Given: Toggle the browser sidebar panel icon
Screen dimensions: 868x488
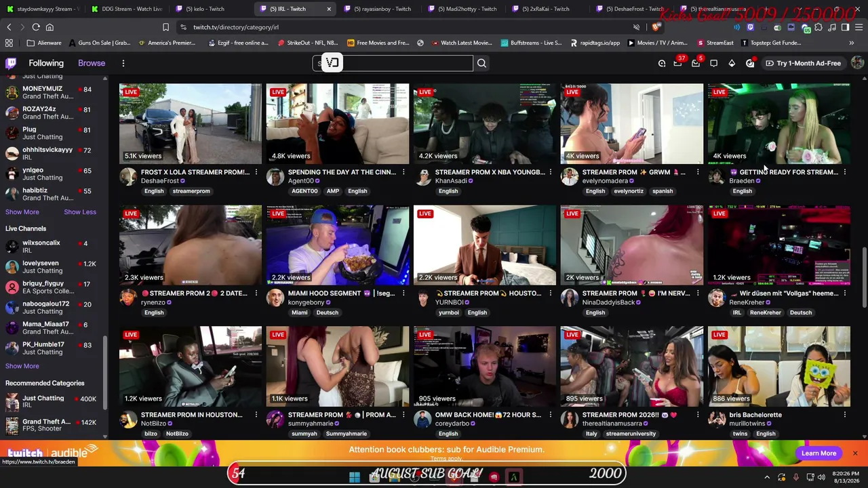Looking at the screenshot, I should pyautogui.click(x=845, y=27).
